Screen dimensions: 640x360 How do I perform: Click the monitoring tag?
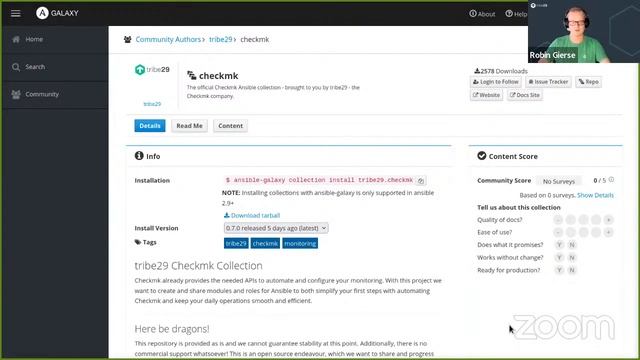click(300, 243)
